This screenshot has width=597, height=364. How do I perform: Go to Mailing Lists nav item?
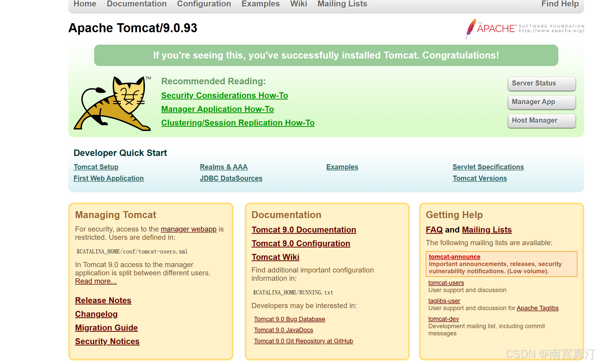pyautogui.click(x=342, y=4)
